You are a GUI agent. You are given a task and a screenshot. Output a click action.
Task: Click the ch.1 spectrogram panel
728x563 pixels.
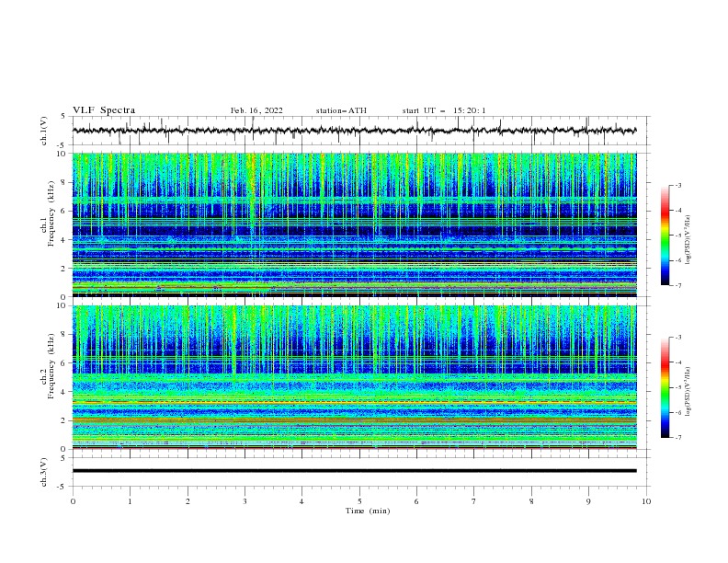(x=354, y=224)
